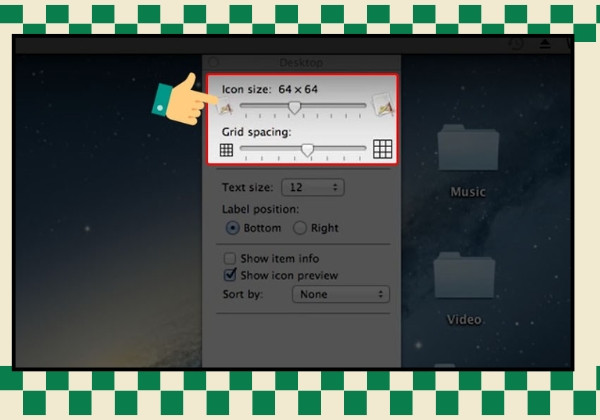Uncheck the Show icon preview checkbox
Screen dimensions: 600x420
[x=230, y=275]
